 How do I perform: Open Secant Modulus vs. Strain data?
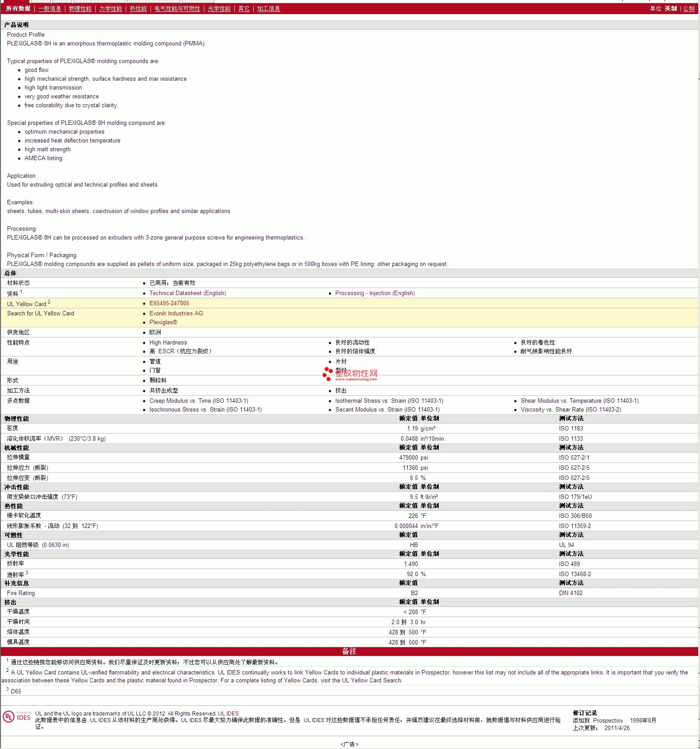[388, 410]
